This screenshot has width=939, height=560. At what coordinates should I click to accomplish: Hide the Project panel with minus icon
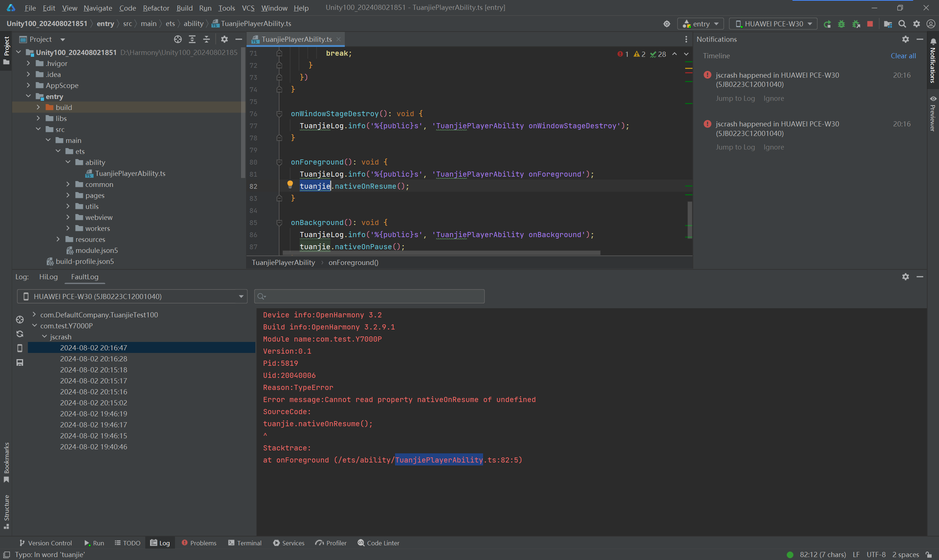pos(239,39)
